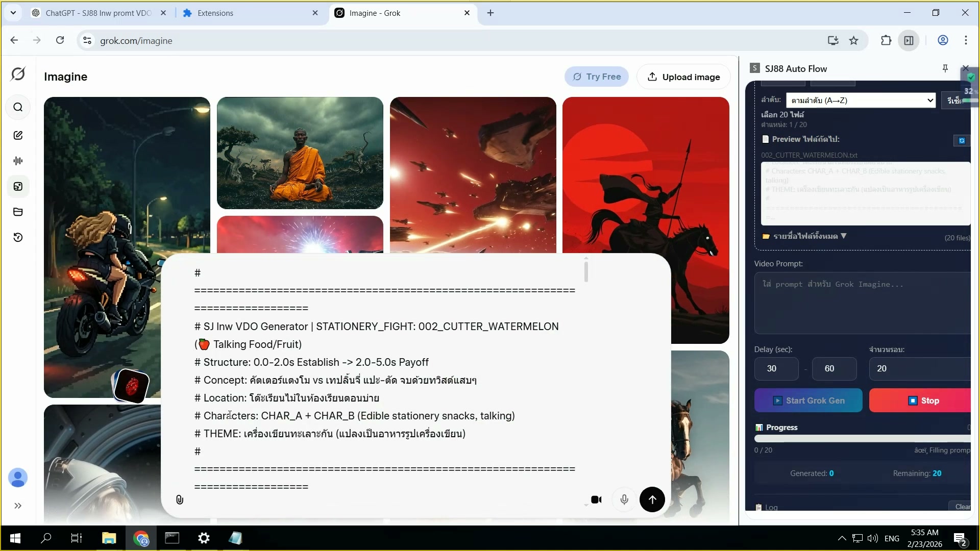This screenshot has height=551, width=980.
Task: Open voice mode from the sidebar waveform icon
Action: coord(18,160)
